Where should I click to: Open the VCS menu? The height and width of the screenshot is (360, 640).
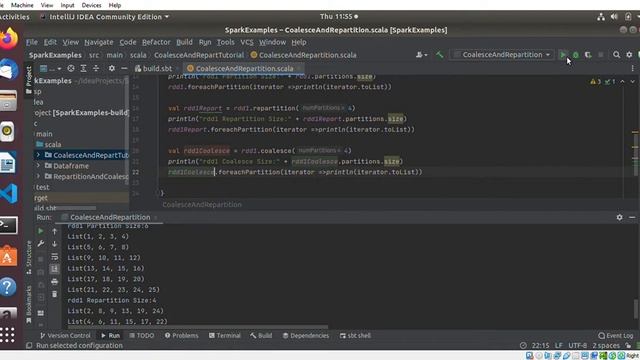pos(247,42)
